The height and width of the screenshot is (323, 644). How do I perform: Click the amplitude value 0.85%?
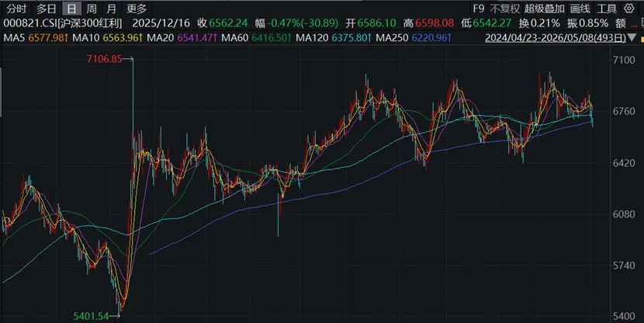[x=594, y=23]
